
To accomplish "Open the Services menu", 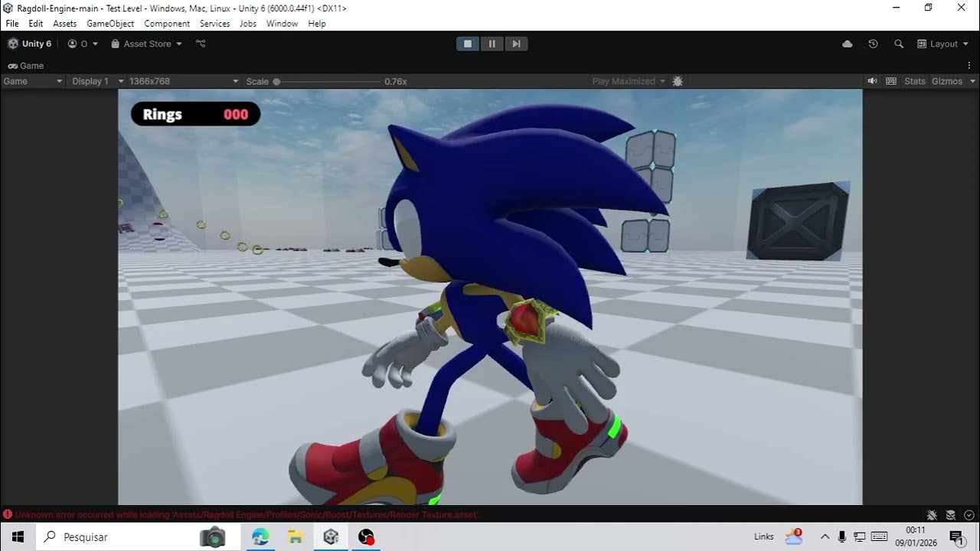I will (215, 24).
